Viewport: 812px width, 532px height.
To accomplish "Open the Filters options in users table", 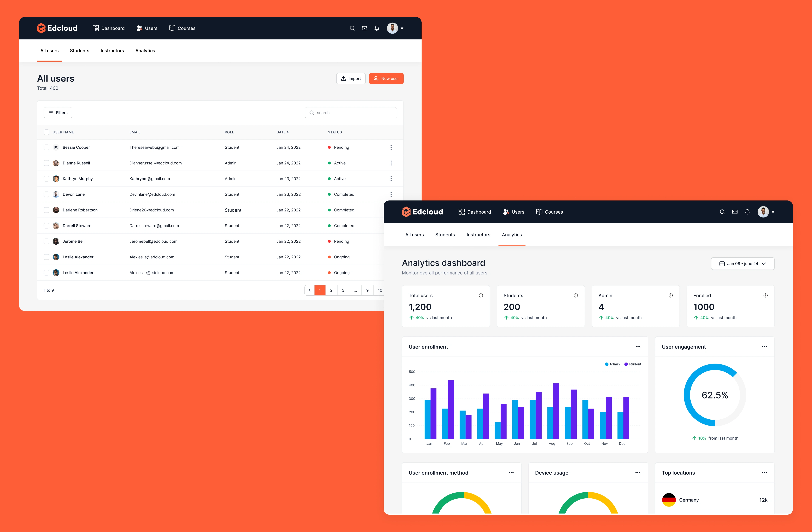I will (58, 113).
